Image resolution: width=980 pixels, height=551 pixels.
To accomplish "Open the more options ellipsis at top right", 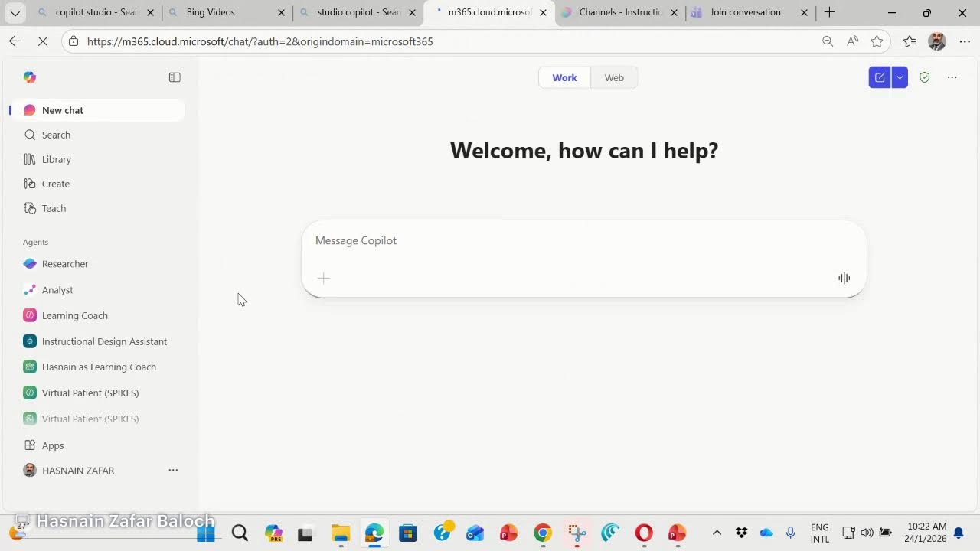I will coord(952,77).
